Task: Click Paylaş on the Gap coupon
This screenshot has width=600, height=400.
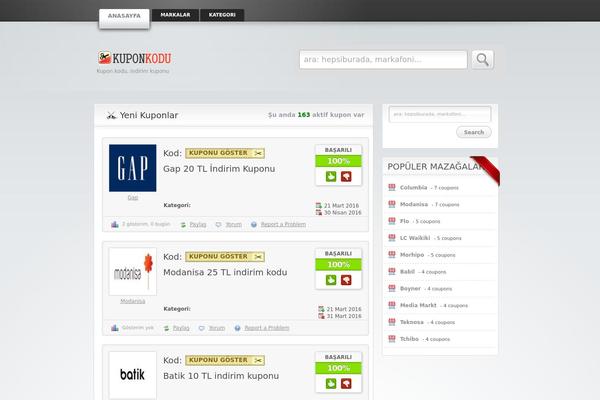Action: tap(197, 224)
